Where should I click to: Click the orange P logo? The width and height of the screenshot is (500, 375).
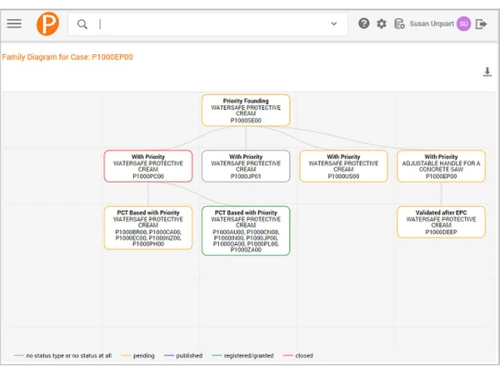pos(48,24)
